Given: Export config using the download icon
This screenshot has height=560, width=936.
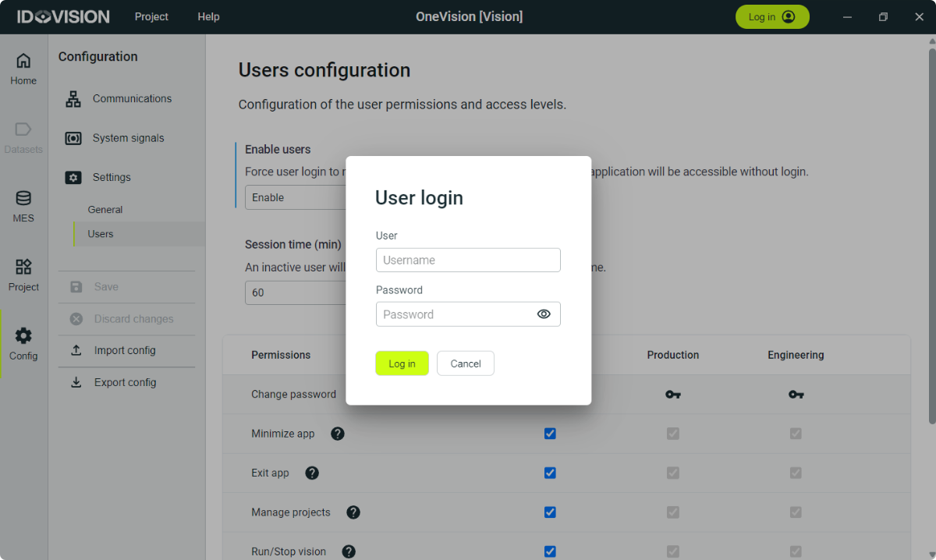Looking at the screenshot, I should coord(76,382).
